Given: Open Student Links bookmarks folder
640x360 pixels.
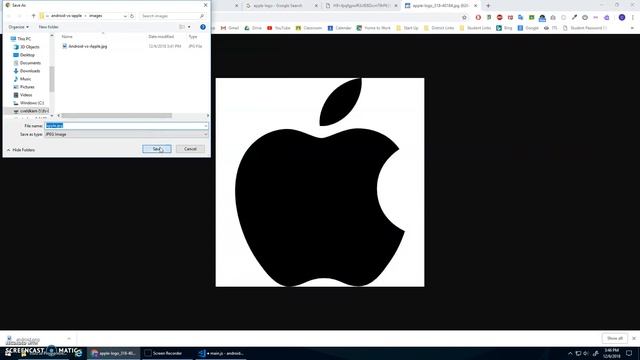Looking at the screenshot, I should 475,28.
